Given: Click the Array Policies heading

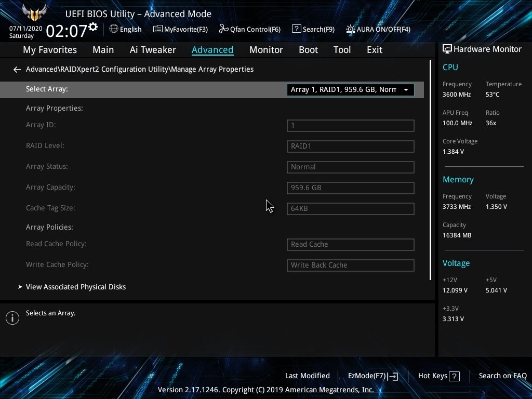Looking at the screenshot, I should [49, 228].
